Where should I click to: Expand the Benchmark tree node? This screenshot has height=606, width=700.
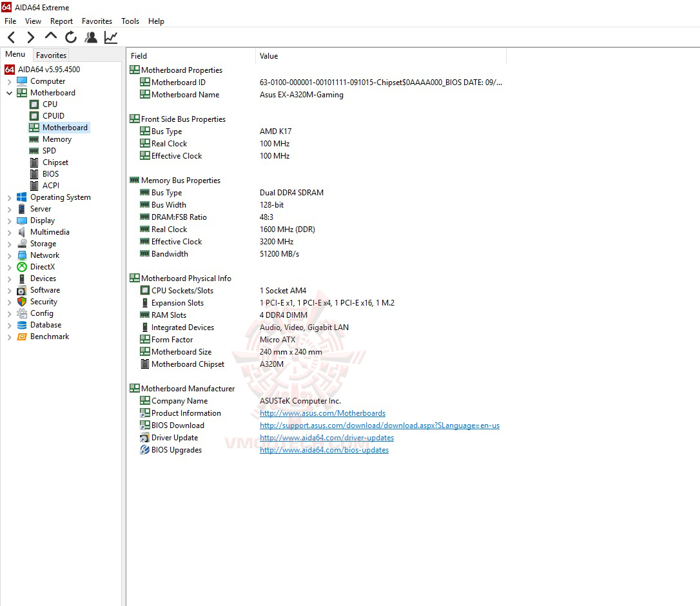(10, 337)
